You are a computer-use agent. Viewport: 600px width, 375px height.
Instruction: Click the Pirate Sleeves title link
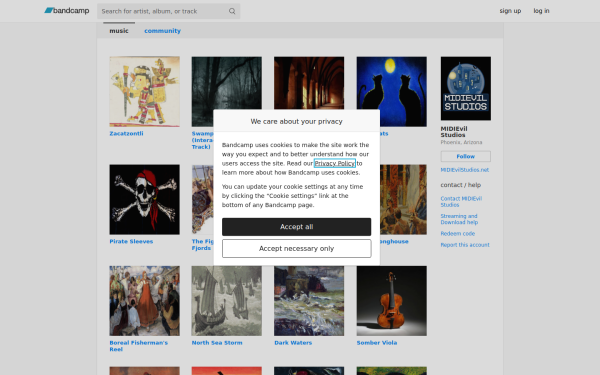click(x=131, y=241)
